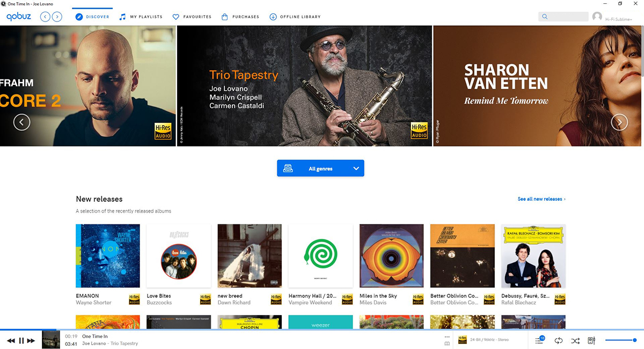Screen dimensions: 644x349
Task: Adjust the volume slider
Action: (620, 340)
